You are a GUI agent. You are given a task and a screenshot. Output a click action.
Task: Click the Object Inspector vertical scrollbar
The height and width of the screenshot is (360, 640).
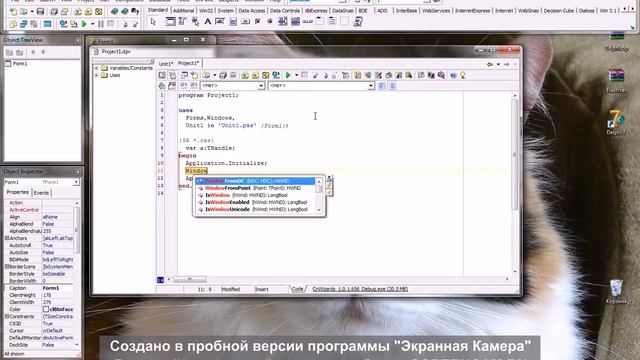pos(76,273)
